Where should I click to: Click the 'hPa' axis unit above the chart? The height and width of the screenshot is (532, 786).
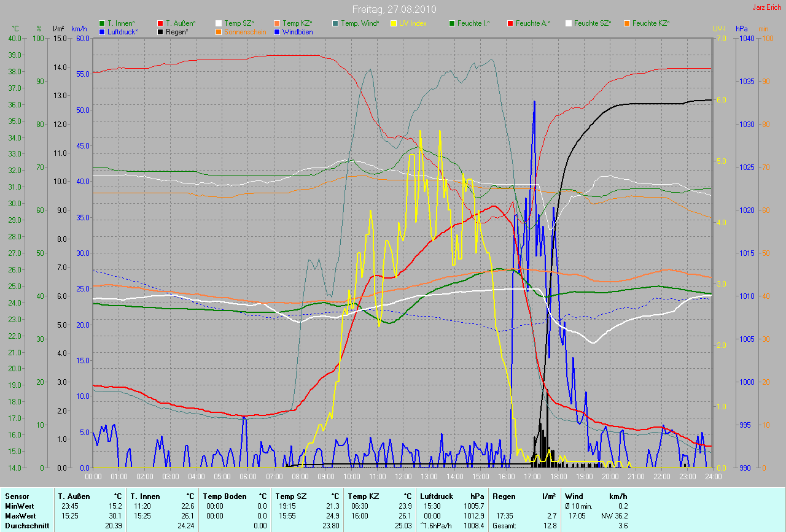(x=742, y=29)
